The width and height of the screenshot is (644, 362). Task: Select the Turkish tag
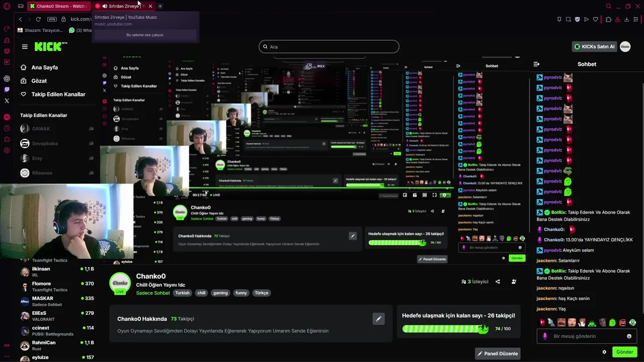click(x=182, y=293)
